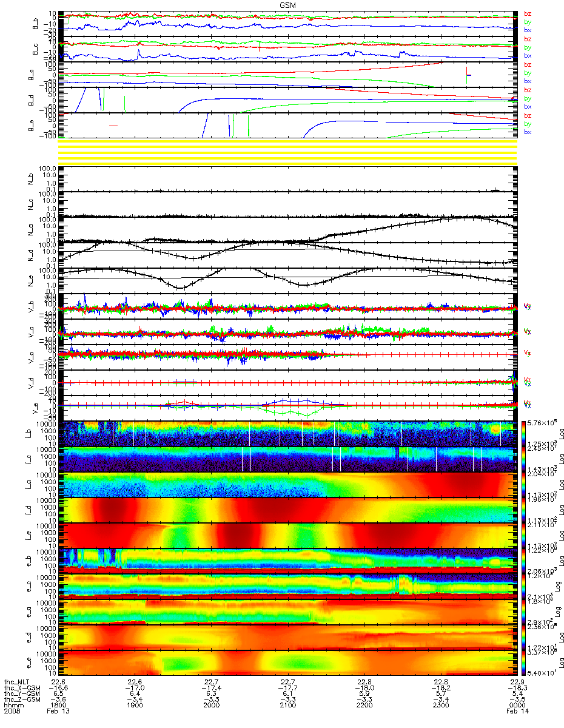
Task: Click the 1900 time tick label
Action: 135,706
